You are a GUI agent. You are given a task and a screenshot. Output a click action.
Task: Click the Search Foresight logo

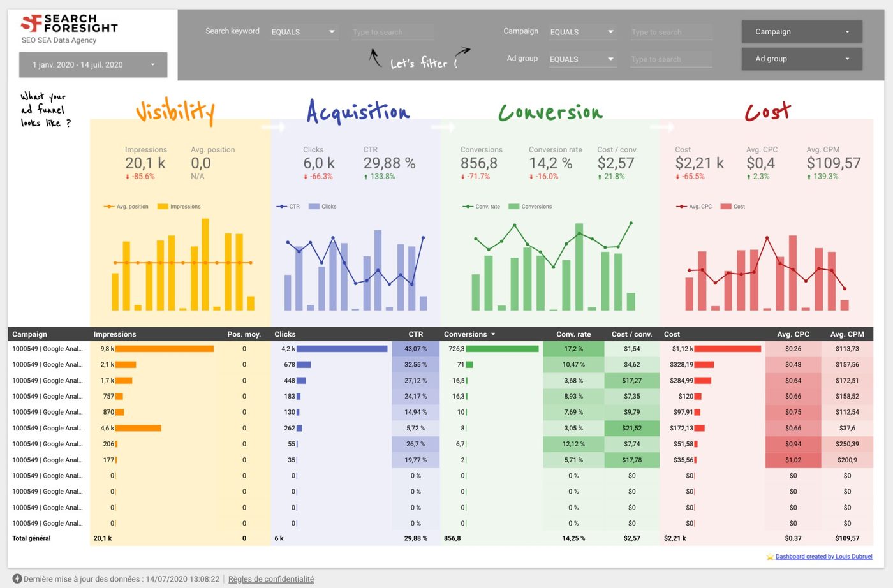coord(69,24)
